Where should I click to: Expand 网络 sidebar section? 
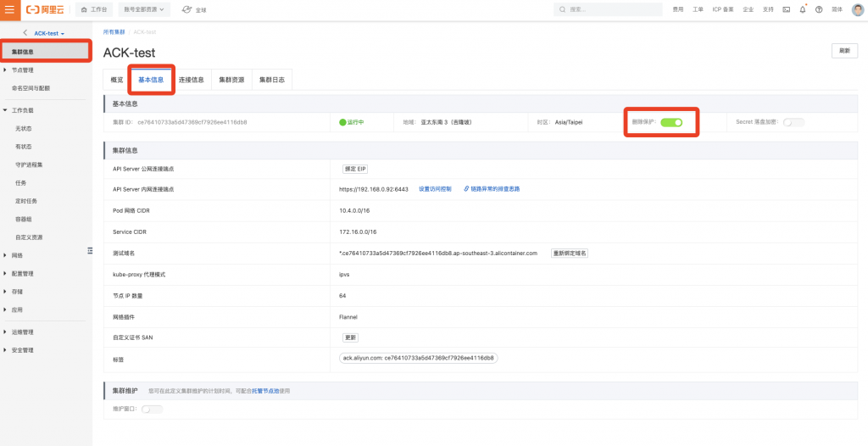[17, 255]
